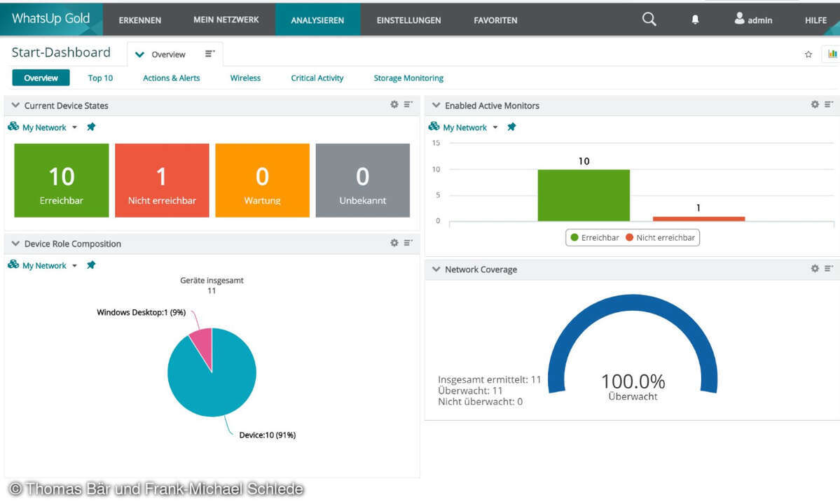Screen dimensions: 840x504
Task: Expand the Overview dashboard selector chevron
Action: (140, 55)
